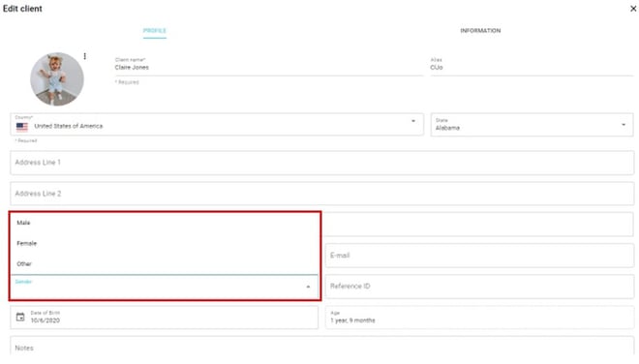This screenshot has width=639, height=364.
Task: Edit the Client name field
Action: [x=269, y=67]
